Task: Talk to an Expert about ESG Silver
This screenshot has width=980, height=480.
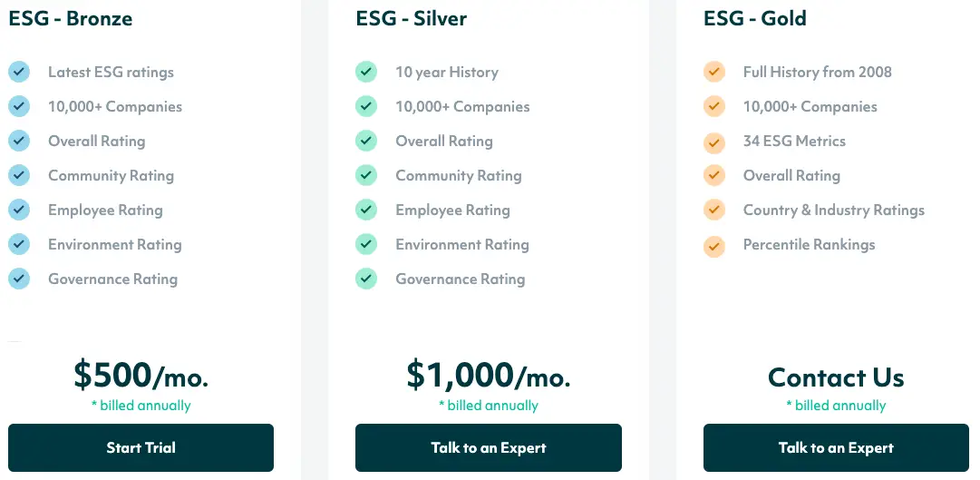Action: point(488,447)
